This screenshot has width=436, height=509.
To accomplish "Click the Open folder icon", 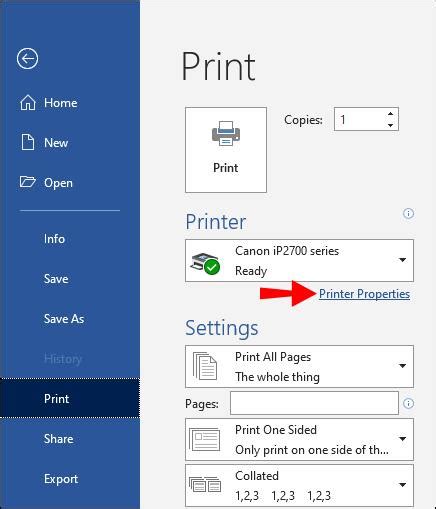I will point(27,182).
